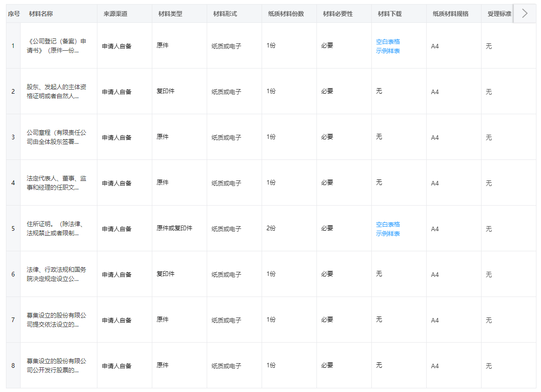
Task: Select material name 法定代表人、董事、监事
Action: click(x=57, y=183)
